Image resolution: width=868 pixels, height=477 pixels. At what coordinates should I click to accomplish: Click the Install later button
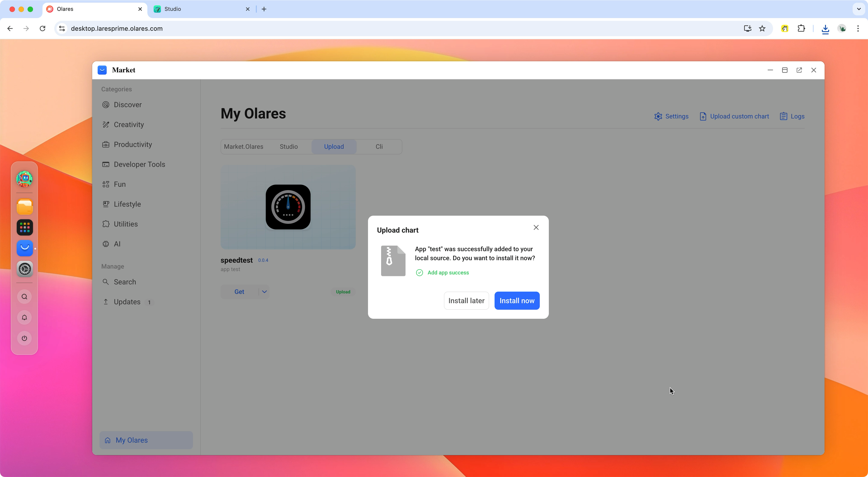[x=466, y=300]
